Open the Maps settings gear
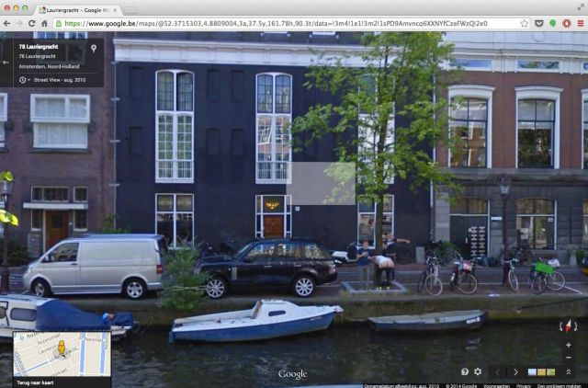Image resolution: width=588 pixels, height=388 pixels. click(478, 371)
